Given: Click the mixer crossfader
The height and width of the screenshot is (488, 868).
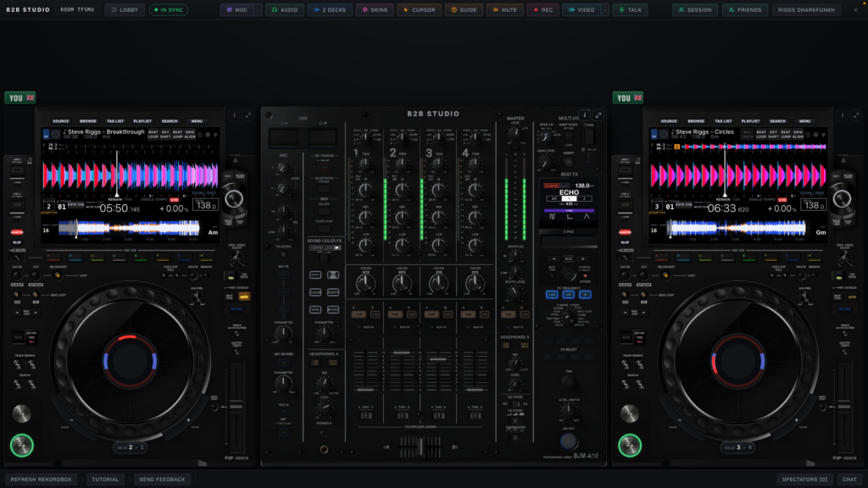Looking at the screenshot, I should [420, 446].
